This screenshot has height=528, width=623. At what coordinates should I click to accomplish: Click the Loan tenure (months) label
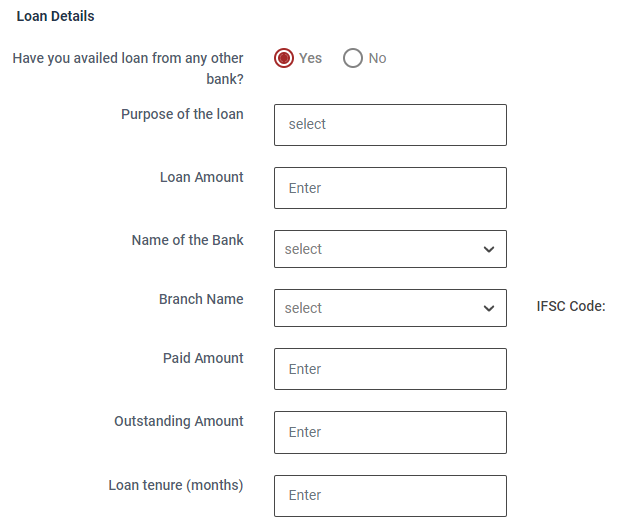176,485
